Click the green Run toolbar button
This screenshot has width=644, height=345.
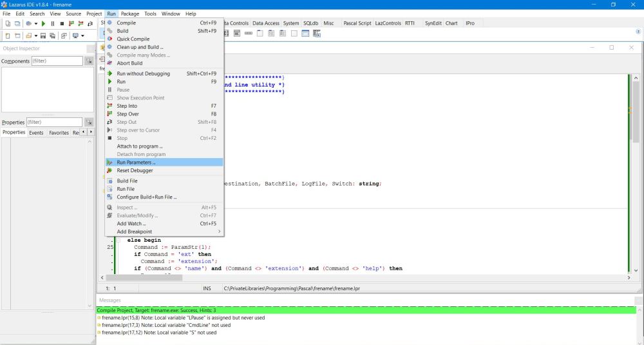pyautogui.click(x=43, y=24)
